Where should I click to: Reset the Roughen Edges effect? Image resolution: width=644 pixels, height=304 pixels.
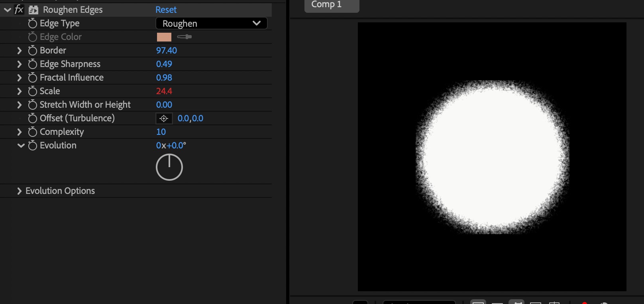[x=166, y=10]
